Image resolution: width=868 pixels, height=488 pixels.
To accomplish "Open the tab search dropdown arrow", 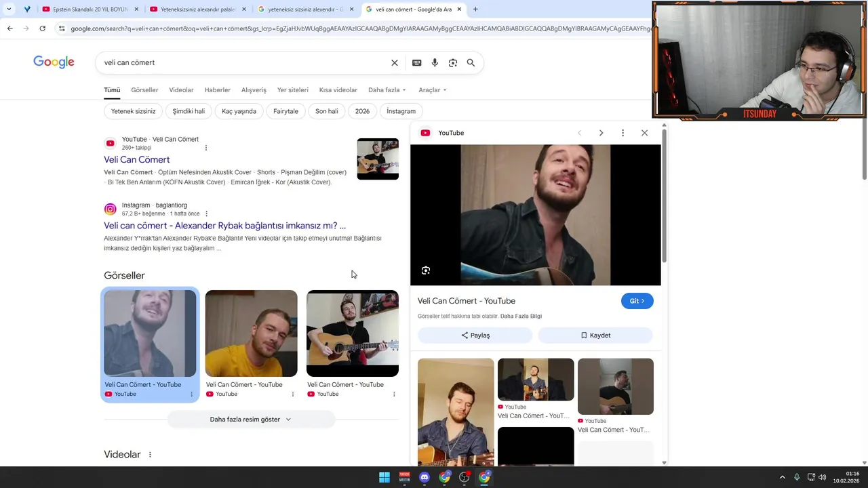I will point(9,9).
